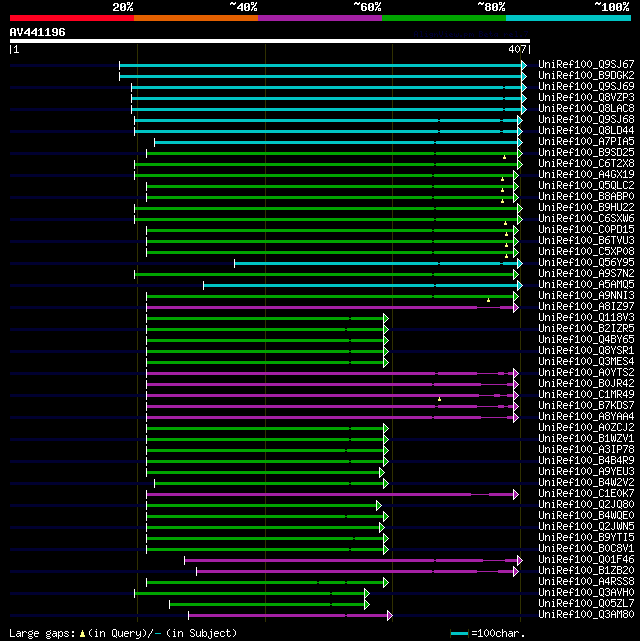Select the UniRef100_A9YEU3 label
The height and width of the screenshot is (641, 640).
[586, 472]
